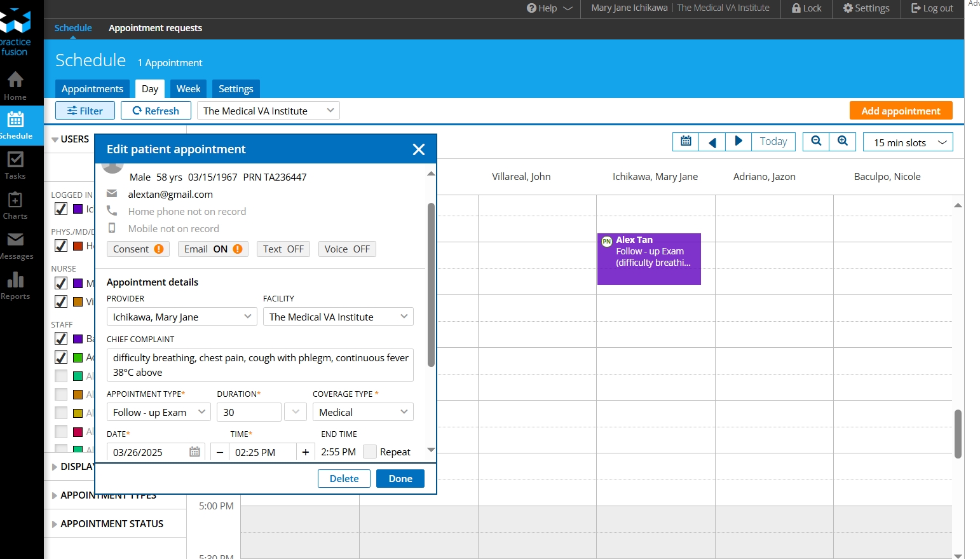Open Reports from the sidebar
980x559 pixels.
[x=15, y=286]
